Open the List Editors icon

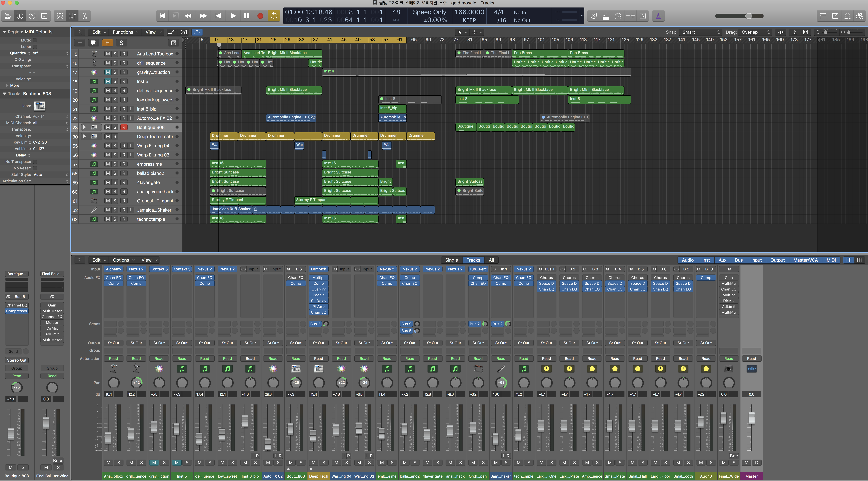point(823,16)
